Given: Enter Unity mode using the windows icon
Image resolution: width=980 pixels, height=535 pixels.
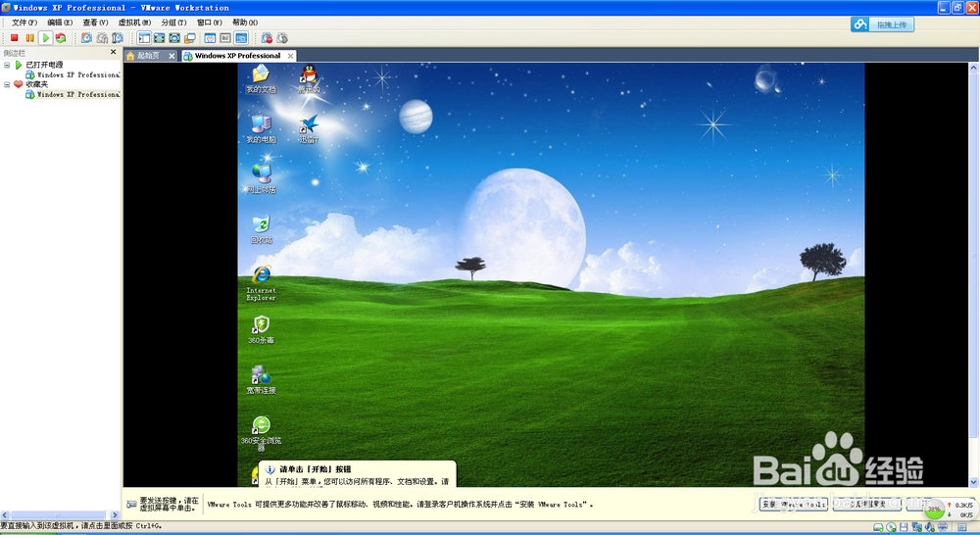Looking at the screenshot, I should (189, 38).
